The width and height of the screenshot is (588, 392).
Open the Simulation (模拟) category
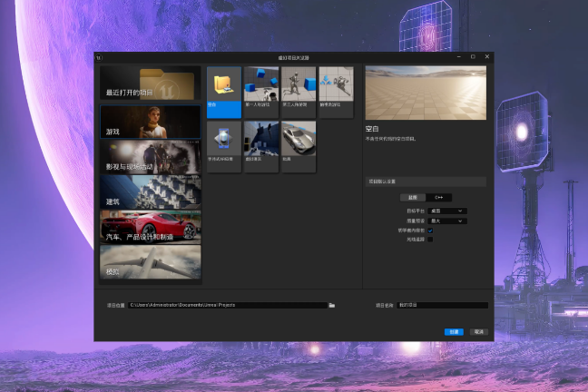pos(151,262)
